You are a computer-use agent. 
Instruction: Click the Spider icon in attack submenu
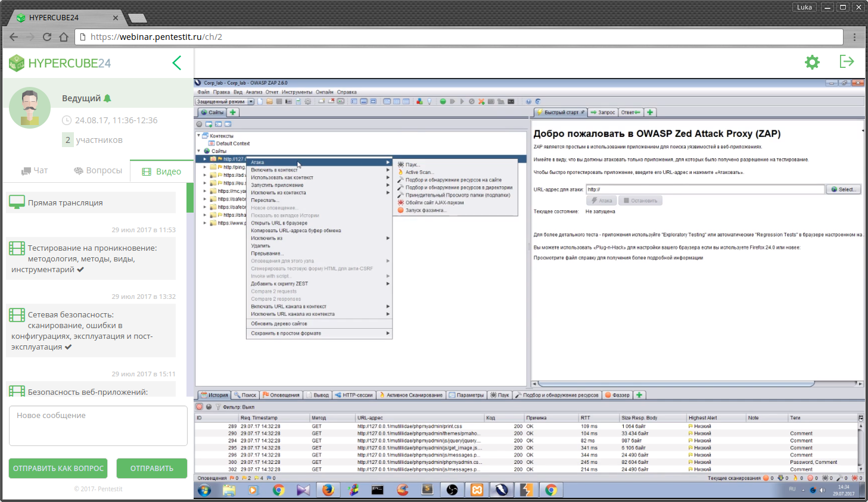pos(401,164)
